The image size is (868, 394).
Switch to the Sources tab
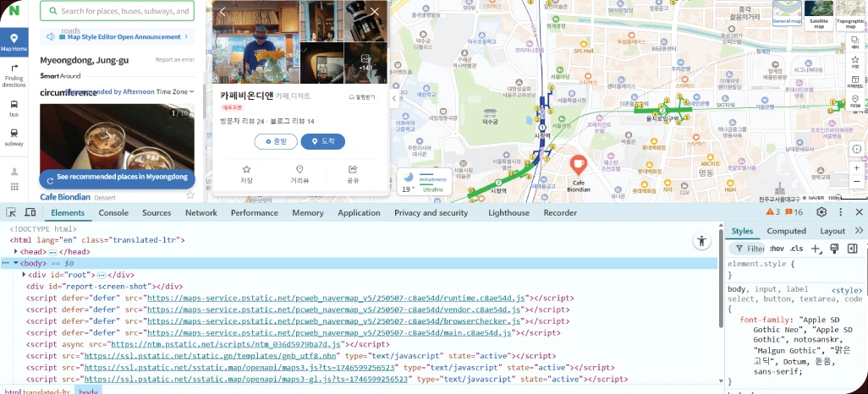pos(157,212)
